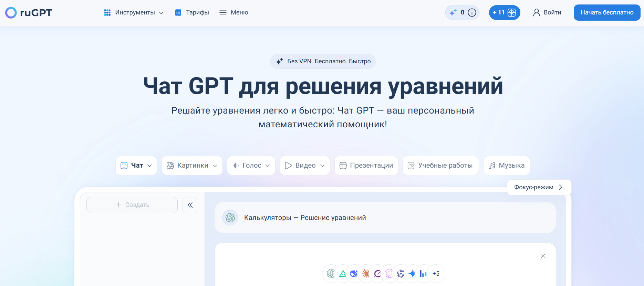644x286 pixels.
Task: Open the Чат dropdown
Action: pos(136,166)
